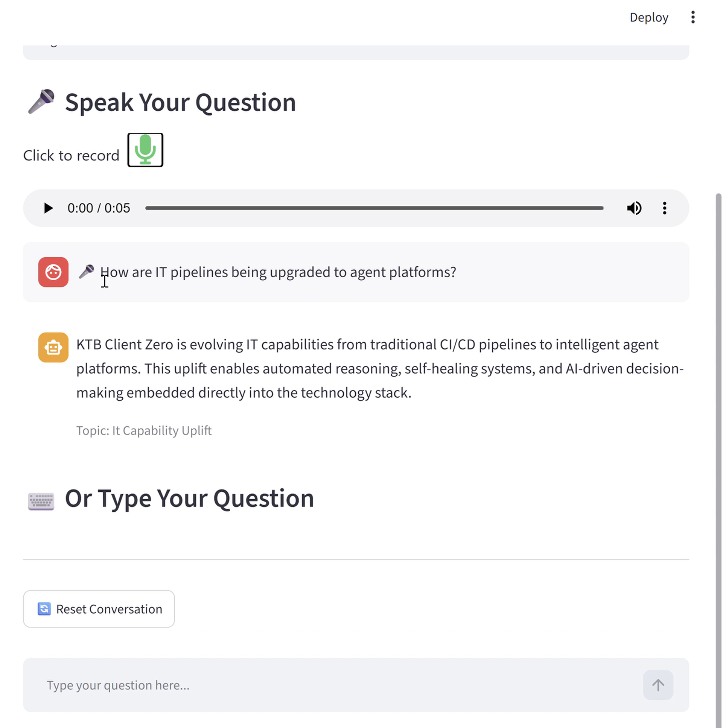The width and height of the screenshot is (723, 728).
Task: Click the audio time display 0:00 / 0:05
Action: tap(99, 208)
